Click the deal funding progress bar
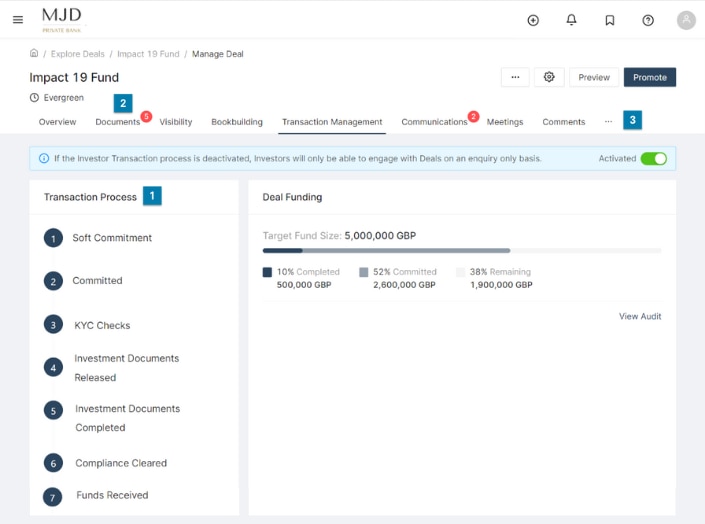Viewport: 705px width, 524px height. pos(461,251)
